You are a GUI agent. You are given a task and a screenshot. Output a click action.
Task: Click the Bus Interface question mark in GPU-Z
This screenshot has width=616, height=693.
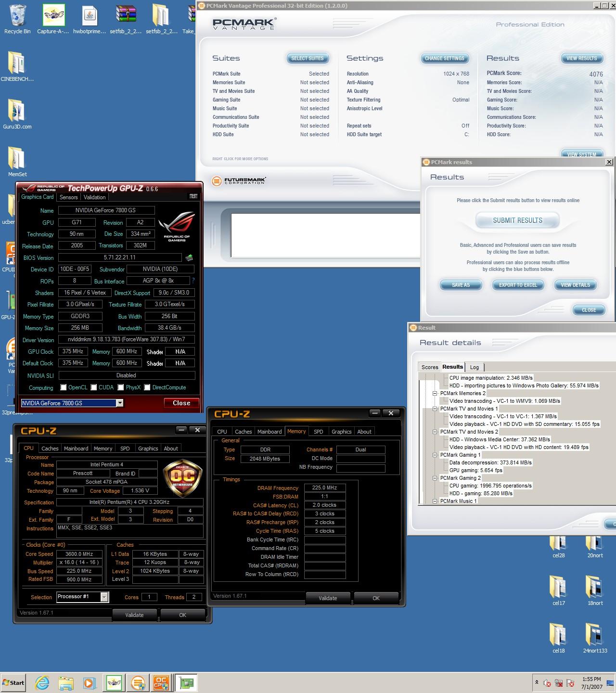click(193, 281)
